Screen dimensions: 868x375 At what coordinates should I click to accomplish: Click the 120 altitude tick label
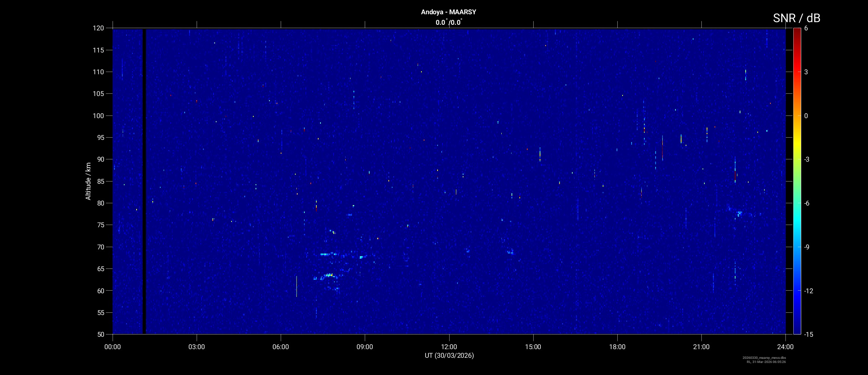click(x=98, y=28)
